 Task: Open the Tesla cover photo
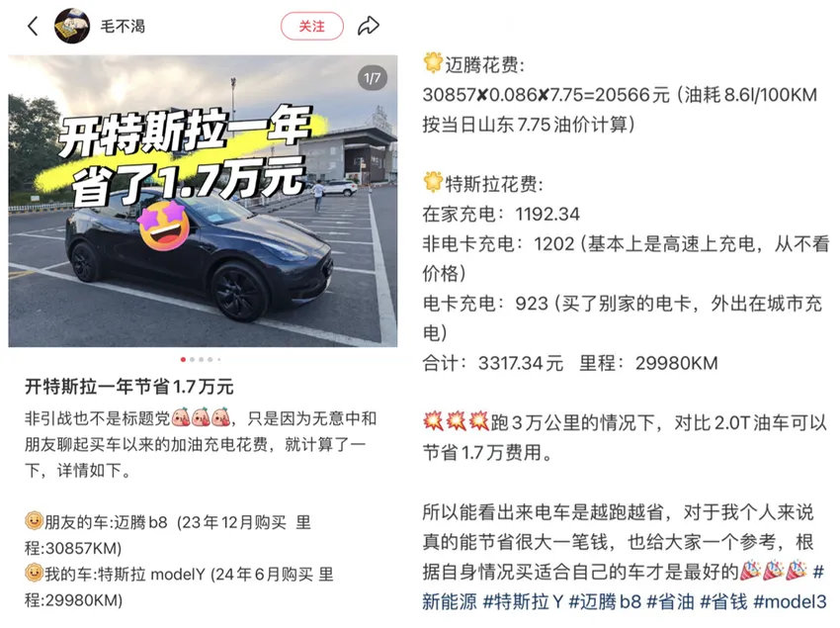203,201
